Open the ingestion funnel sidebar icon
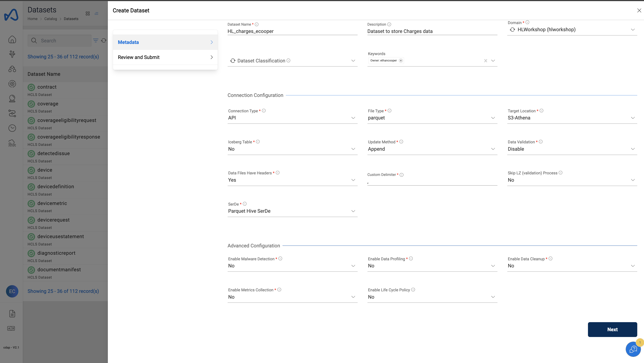Screen dimensions: 644x363 click(x=12, y=54)
